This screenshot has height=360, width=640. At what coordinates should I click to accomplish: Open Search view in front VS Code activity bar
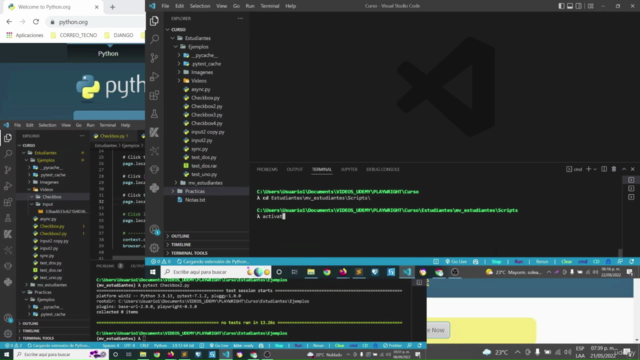[154, 39]
